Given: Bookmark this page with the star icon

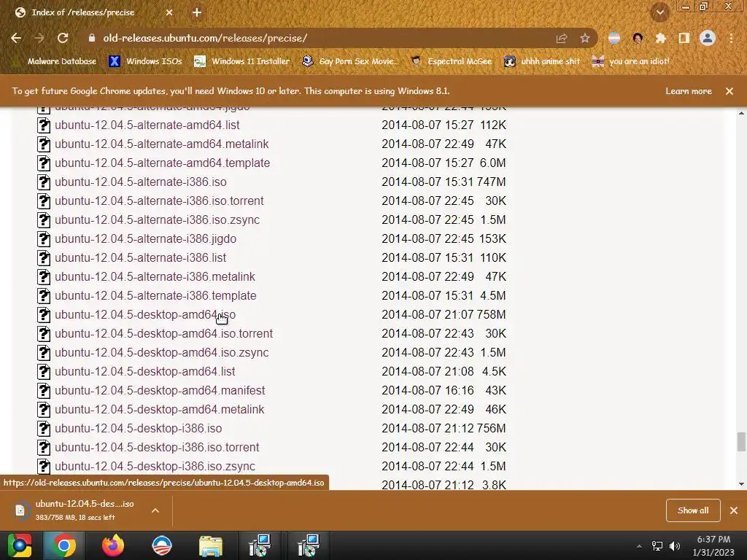Looking at the screenshot, I should pos(584,38).
